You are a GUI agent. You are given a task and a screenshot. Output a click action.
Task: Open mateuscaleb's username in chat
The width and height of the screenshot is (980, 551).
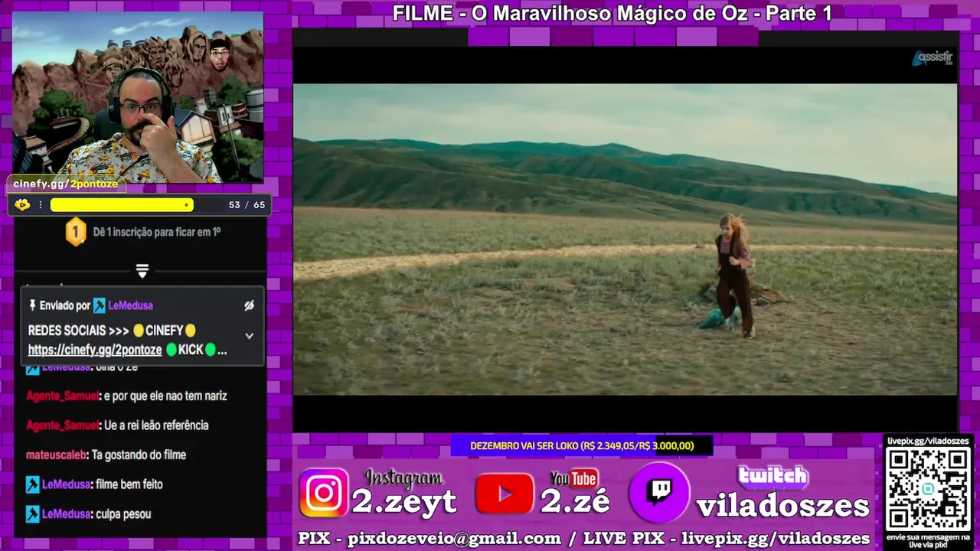pyautogui.click(x=57, y=455)
